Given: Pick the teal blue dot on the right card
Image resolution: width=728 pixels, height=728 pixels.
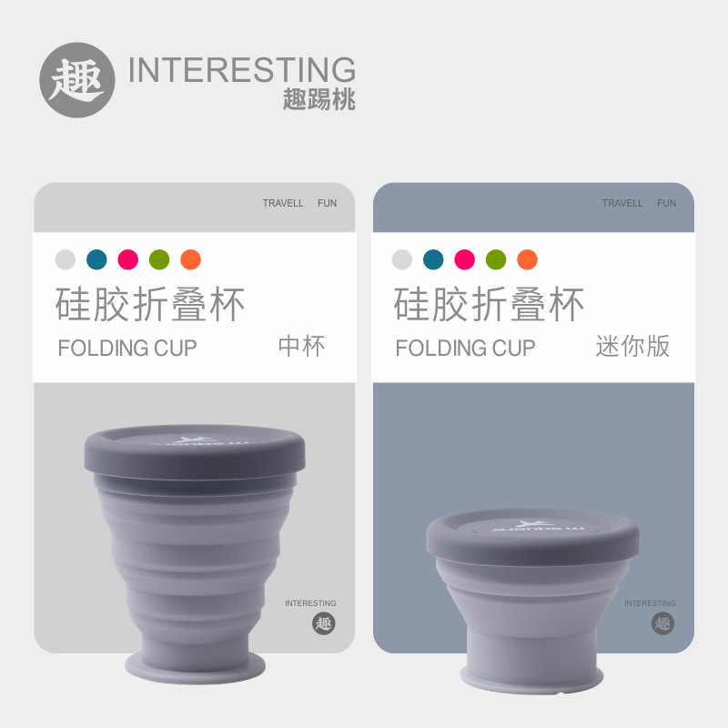Looking at the screenshot, I should pyautogui.click(x=433, y=259).
